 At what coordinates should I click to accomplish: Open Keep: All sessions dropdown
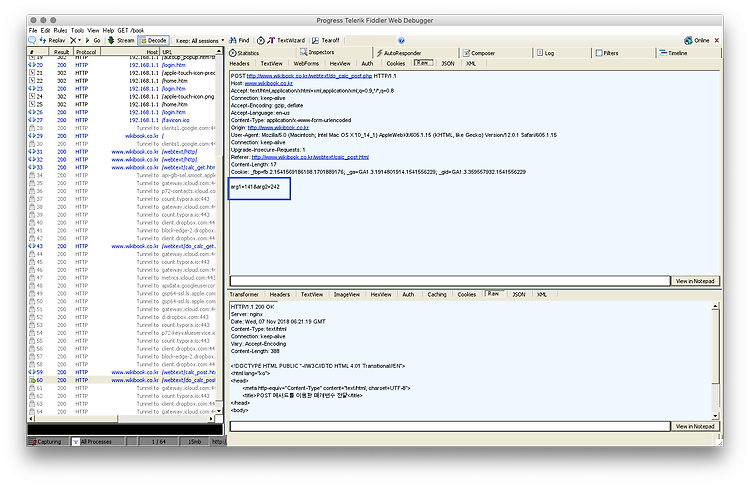click(x=199, y=41)
